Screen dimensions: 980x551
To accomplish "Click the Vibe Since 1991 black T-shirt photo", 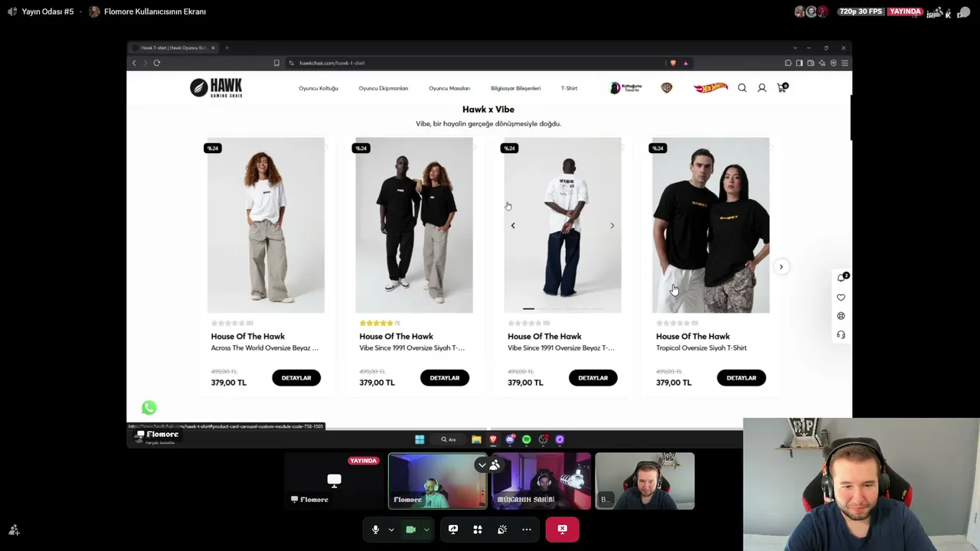I will (x=414, y=225).
